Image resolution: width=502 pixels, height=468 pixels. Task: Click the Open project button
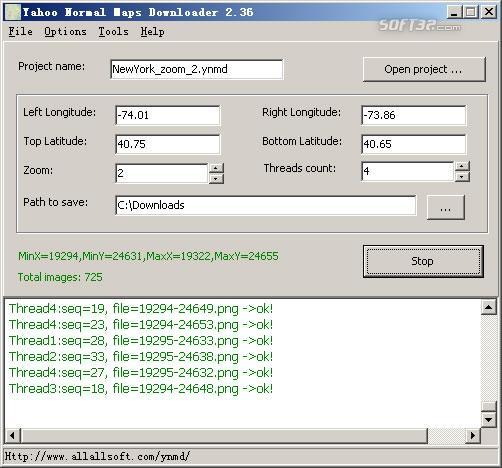coord(424,69)
